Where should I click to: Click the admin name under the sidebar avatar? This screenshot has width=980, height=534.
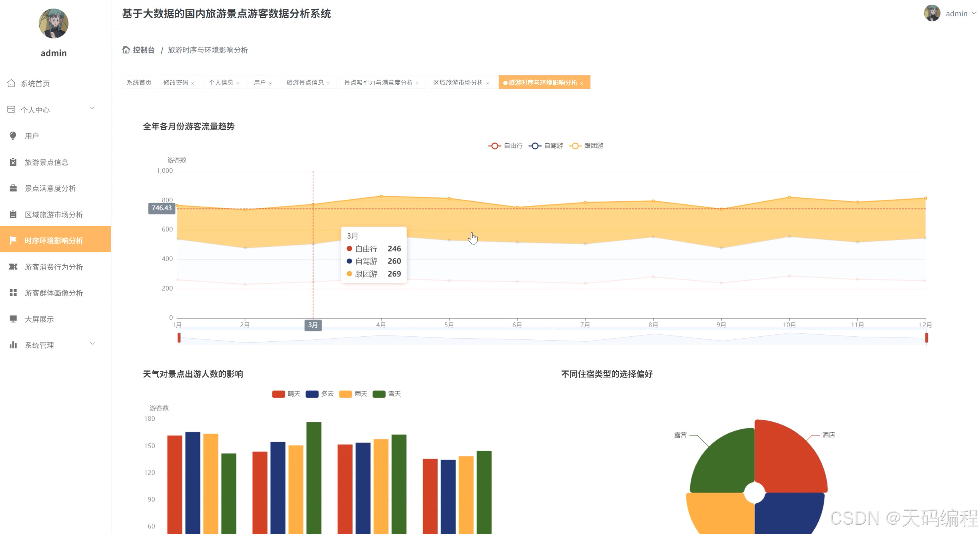click(54, 53)
